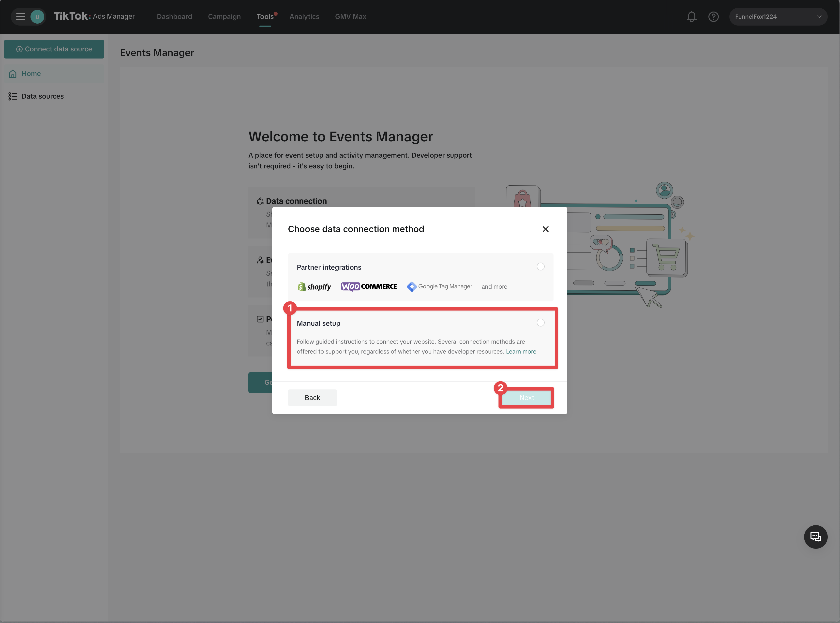
Task: Switch to the Analytics tab
Action: click(304, 16)
